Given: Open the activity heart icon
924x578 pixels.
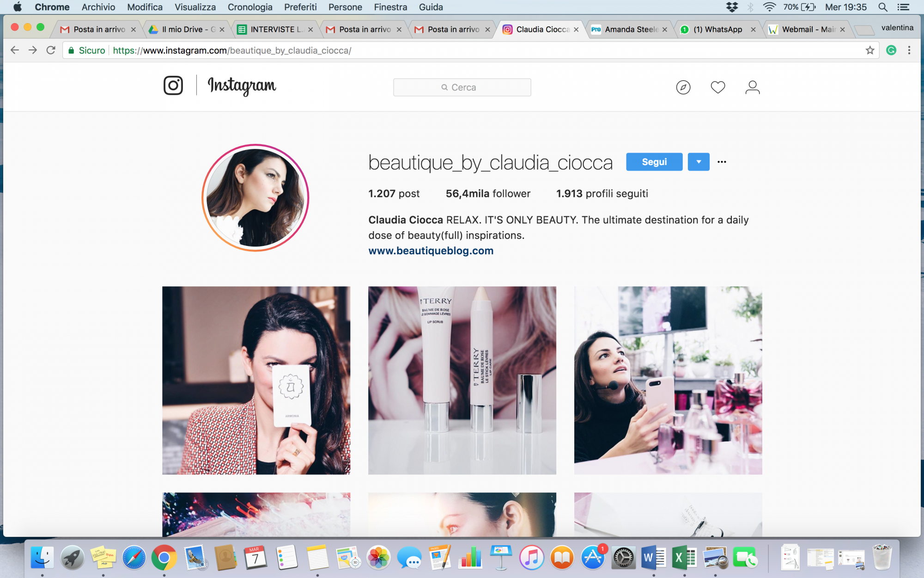Looking at the screenshot, I should 718,87.
